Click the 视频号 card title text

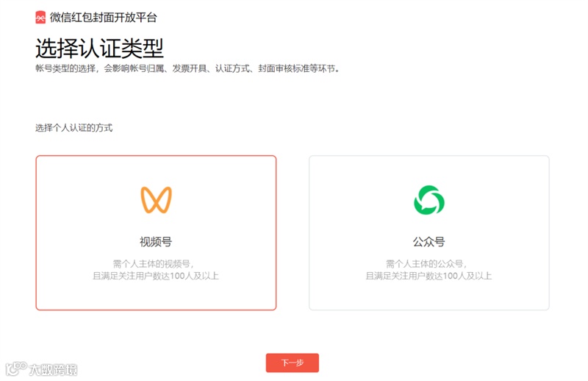156,242
